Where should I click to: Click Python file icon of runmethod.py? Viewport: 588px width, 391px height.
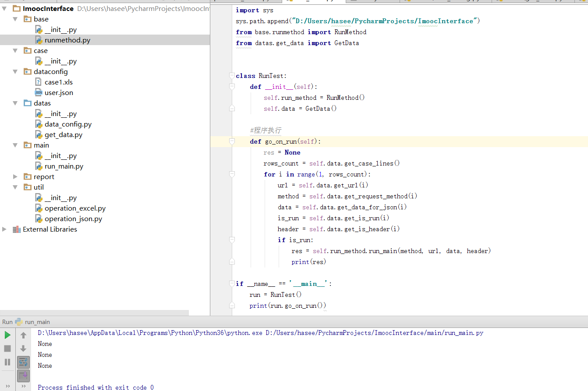click(x=39, y=40)
